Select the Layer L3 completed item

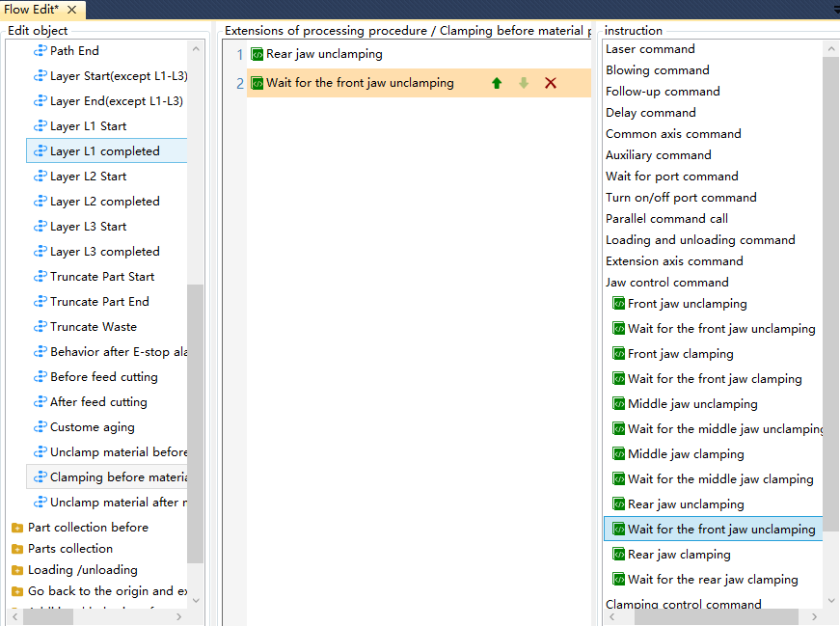107,252
